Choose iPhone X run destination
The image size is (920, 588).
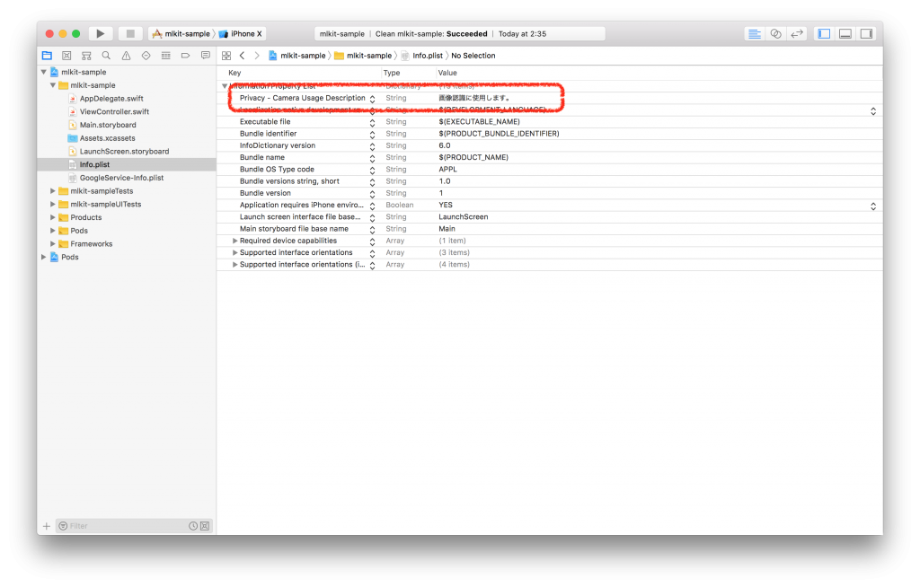[241, 34]
